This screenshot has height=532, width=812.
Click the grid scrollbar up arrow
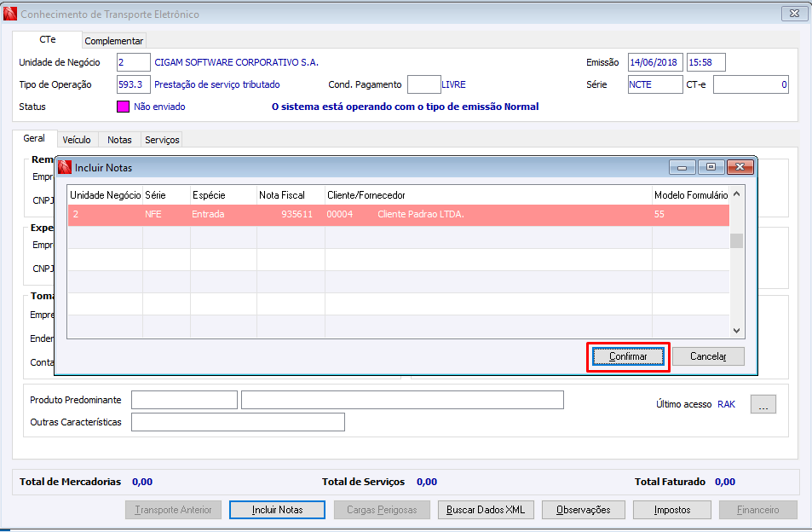(736, 194)
